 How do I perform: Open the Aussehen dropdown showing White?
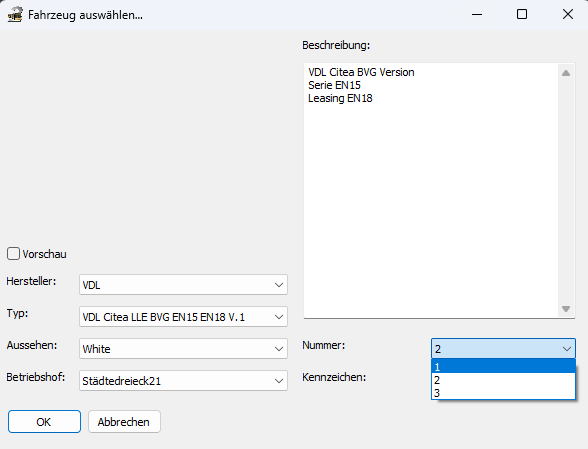183,348
